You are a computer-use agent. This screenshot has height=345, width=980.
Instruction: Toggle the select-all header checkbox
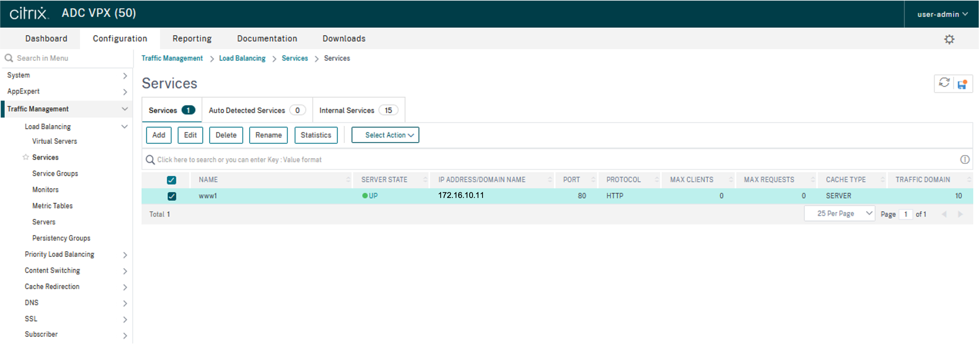[172, 180]
